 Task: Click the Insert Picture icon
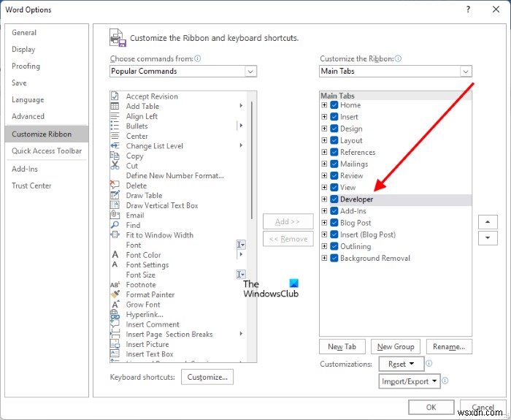click(x=115, y=344)
